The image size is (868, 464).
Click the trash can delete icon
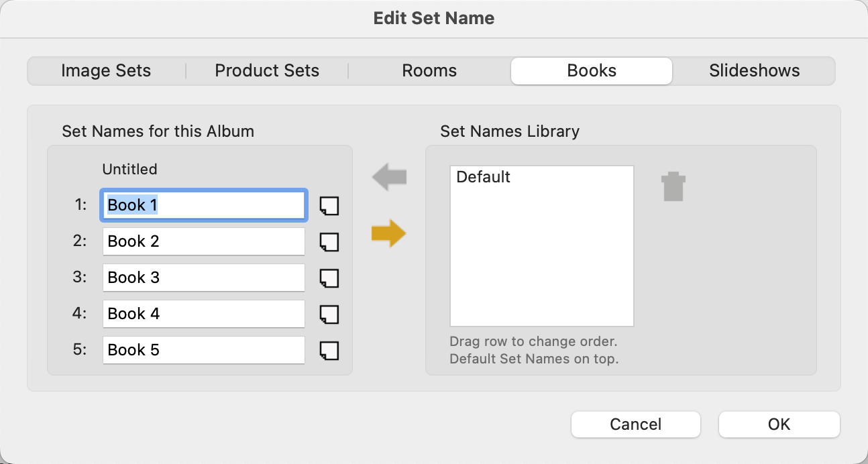[673, 187]
